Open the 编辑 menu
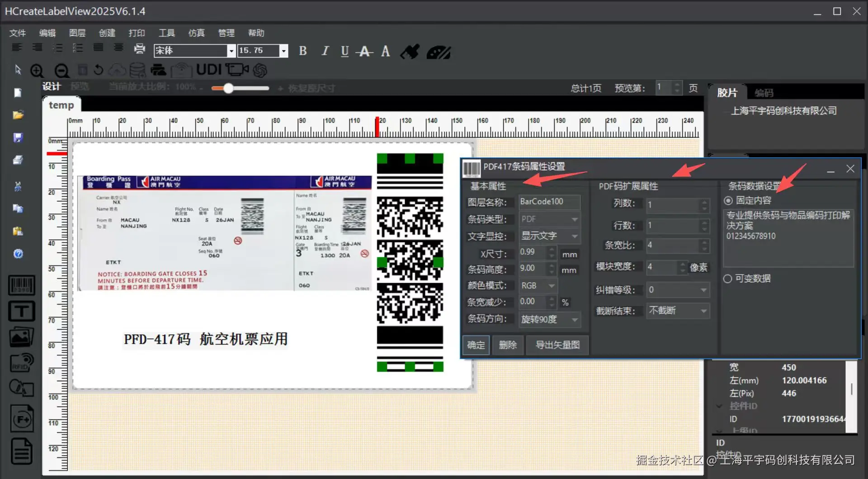Image resolution: width=868 pixels, height=479 pixels. tap(47, 33)
